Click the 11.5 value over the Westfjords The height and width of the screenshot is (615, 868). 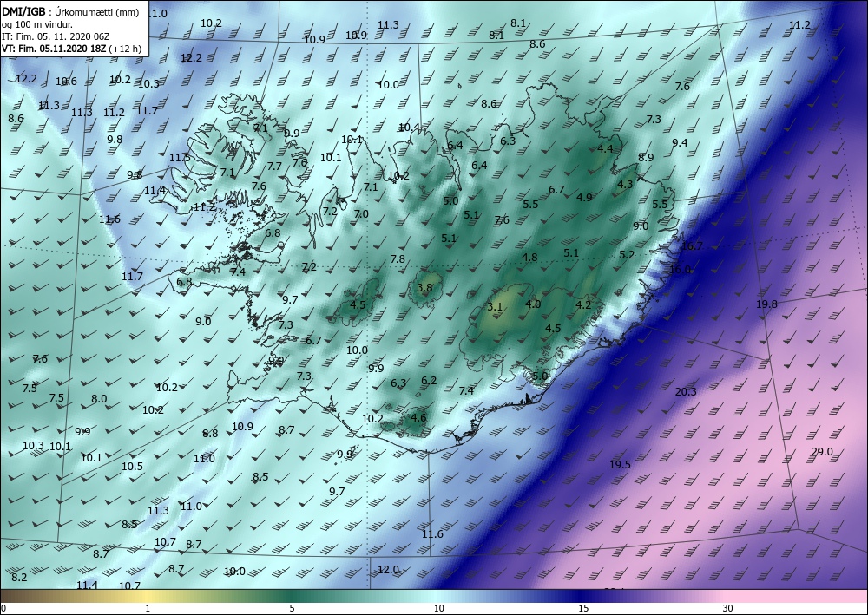[180, 158]
